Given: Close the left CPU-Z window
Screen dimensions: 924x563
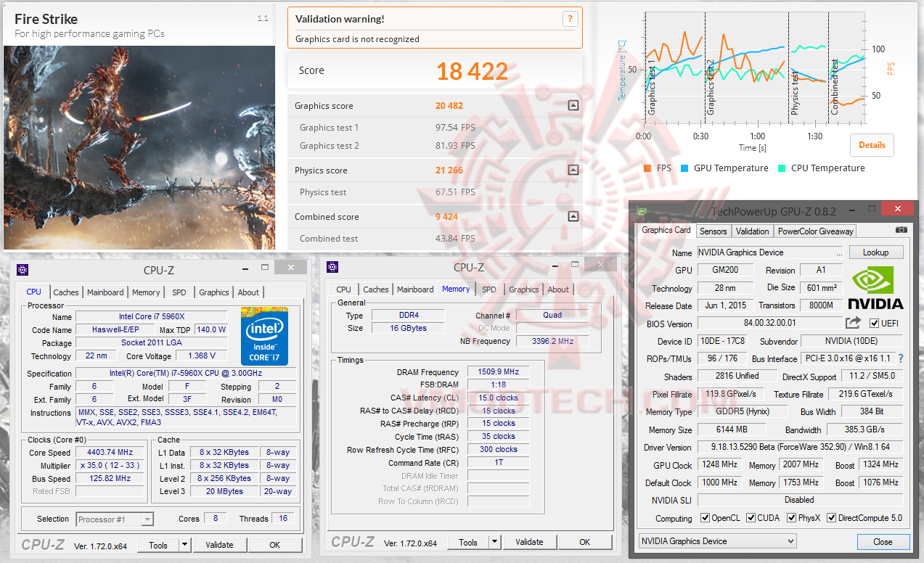Looking at the screenshot, I should [x=290, y=268].
